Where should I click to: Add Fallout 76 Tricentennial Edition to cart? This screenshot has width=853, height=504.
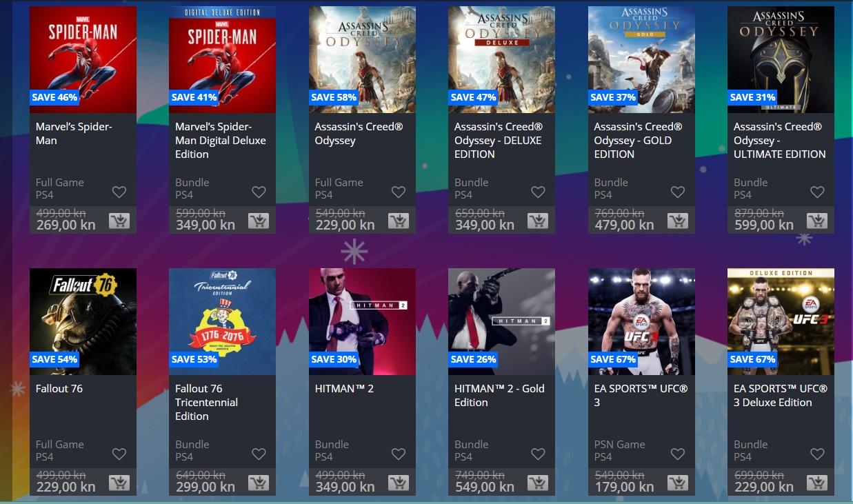tap(259, 483)
